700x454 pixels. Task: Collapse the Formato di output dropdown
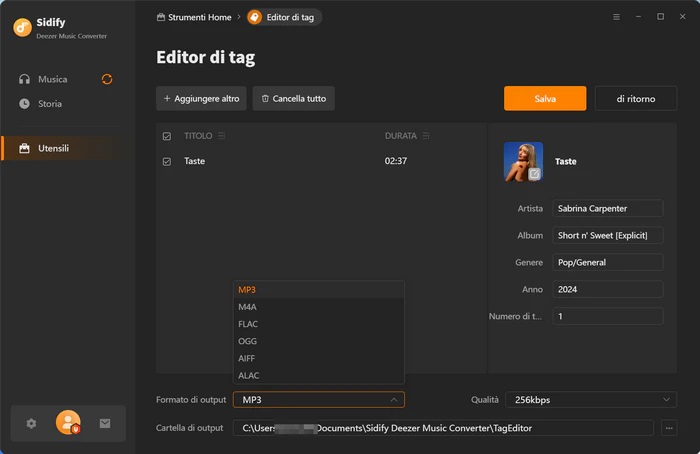[319, 400]
